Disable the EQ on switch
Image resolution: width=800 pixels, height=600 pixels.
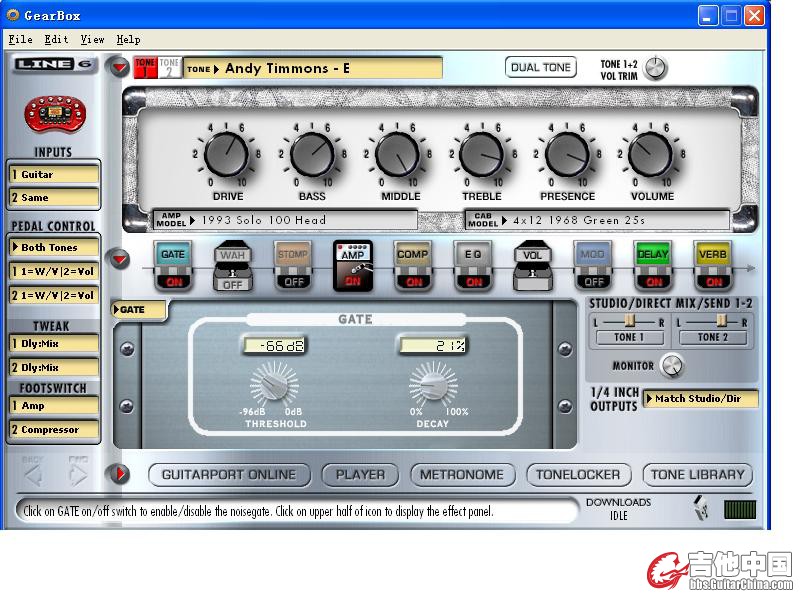click(473, 282)
